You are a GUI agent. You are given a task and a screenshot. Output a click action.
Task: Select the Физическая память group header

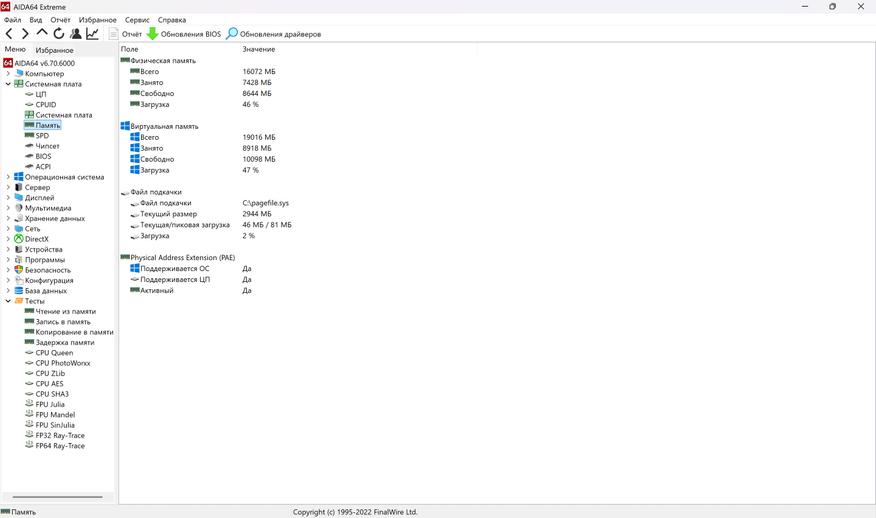click(x=163, y=60)
